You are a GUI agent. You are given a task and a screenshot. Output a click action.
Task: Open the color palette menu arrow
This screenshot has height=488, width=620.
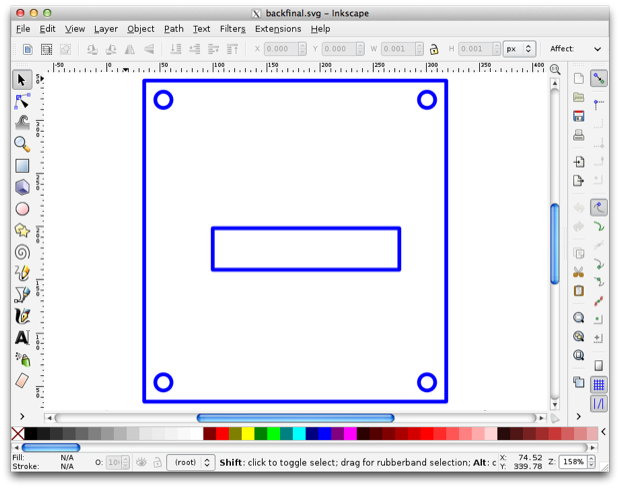pos(603,432)
